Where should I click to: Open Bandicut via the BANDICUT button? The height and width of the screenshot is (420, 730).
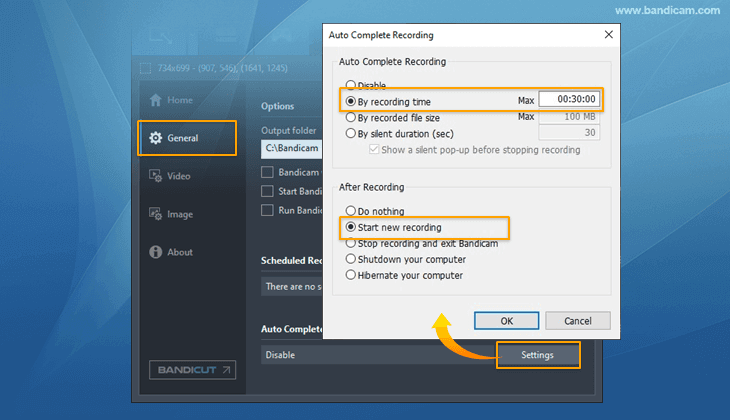[192, 370]
